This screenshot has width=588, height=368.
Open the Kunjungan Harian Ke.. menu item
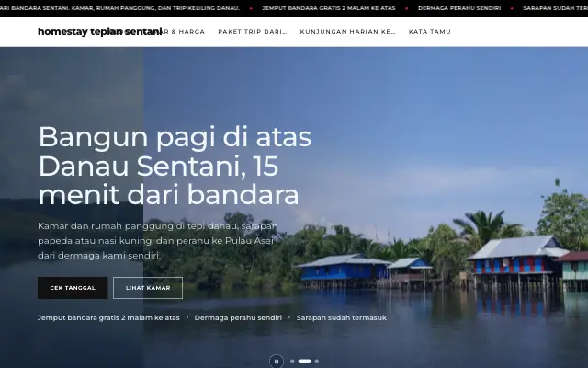coord(347,32)
